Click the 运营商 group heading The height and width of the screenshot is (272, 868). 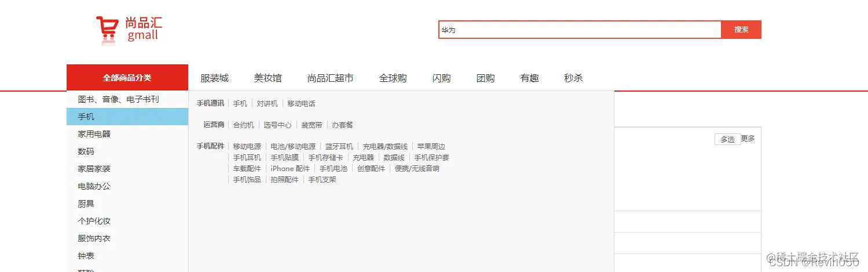pyautogui.click(x=214, y=125)
